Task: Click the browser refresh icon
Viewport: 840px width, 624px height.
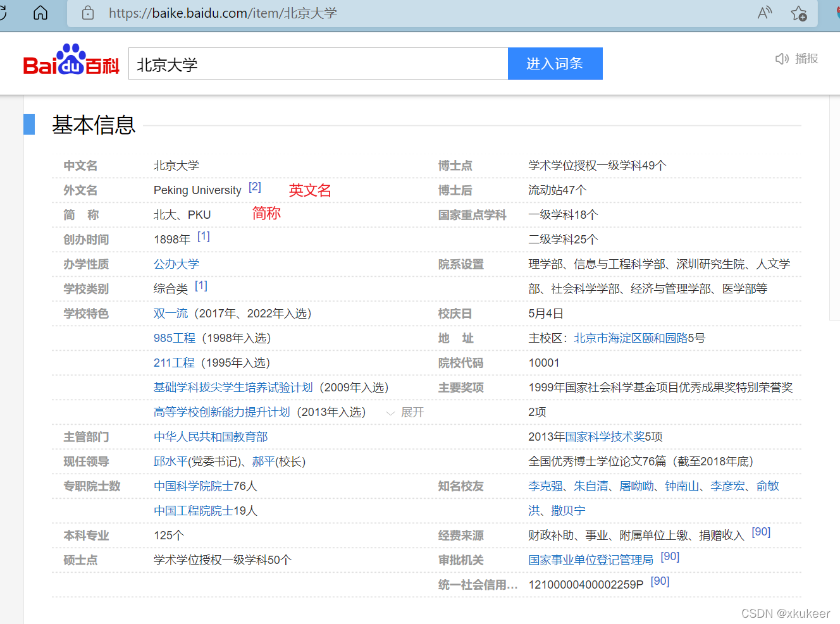Action: (x=3, y=13)
